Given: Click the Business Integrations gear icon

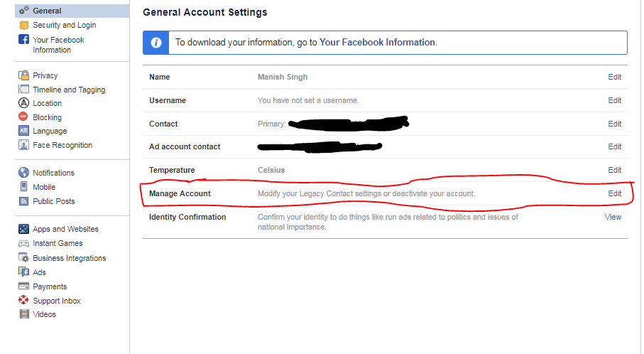Looking at the screenshot, I should coord(24,258).
